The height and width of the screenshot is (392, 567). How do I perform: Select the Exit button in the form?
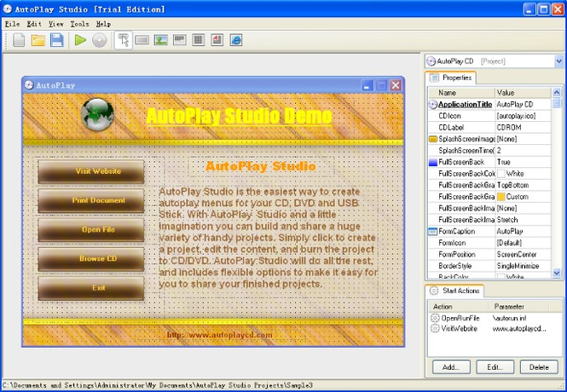tap(91, 288)
